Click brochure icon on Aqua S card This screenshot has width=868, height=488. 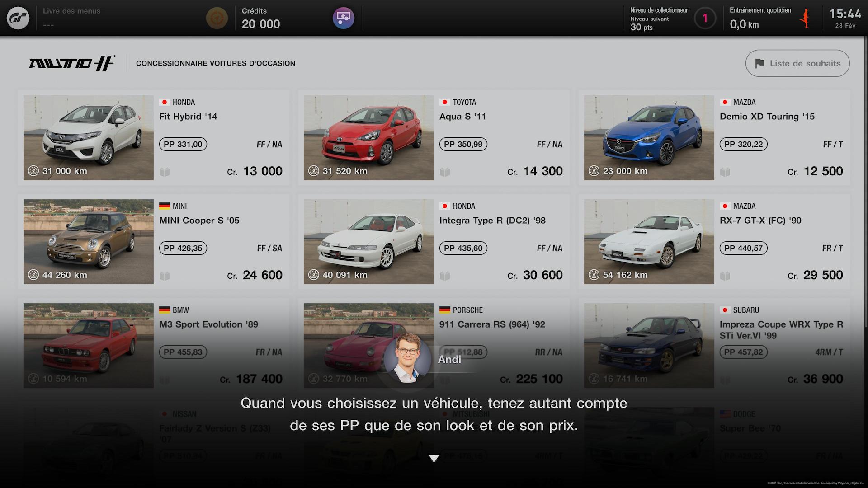pyautogui.click(x=445, y=172)
